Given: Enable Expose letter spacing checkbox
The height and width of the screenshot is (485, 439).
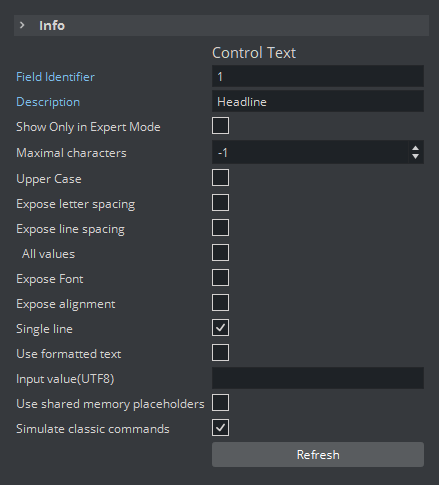Looking at the screenshot, I should click(220, 203).
